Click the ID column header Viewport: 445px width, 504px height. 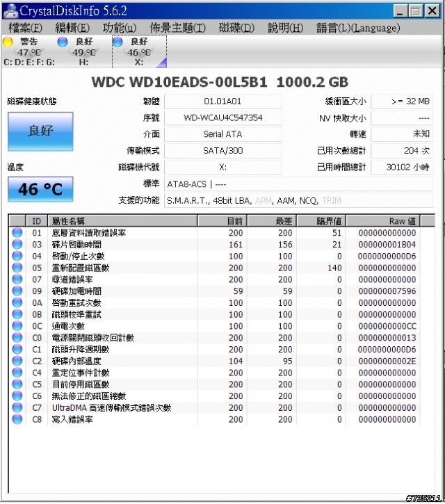tap(36, 221)
